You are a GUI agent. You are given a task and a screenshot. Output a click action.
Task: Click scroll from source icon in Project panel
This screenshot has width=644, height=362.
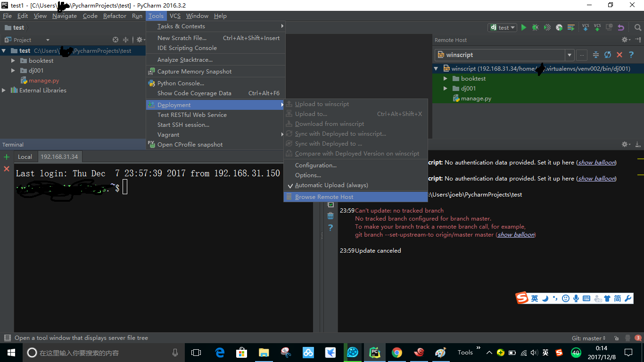point(116,40)
